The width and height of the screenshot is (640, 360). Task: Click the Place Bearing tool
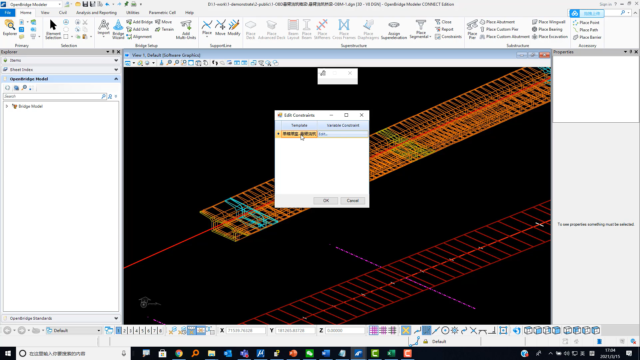tap(547, 29)
